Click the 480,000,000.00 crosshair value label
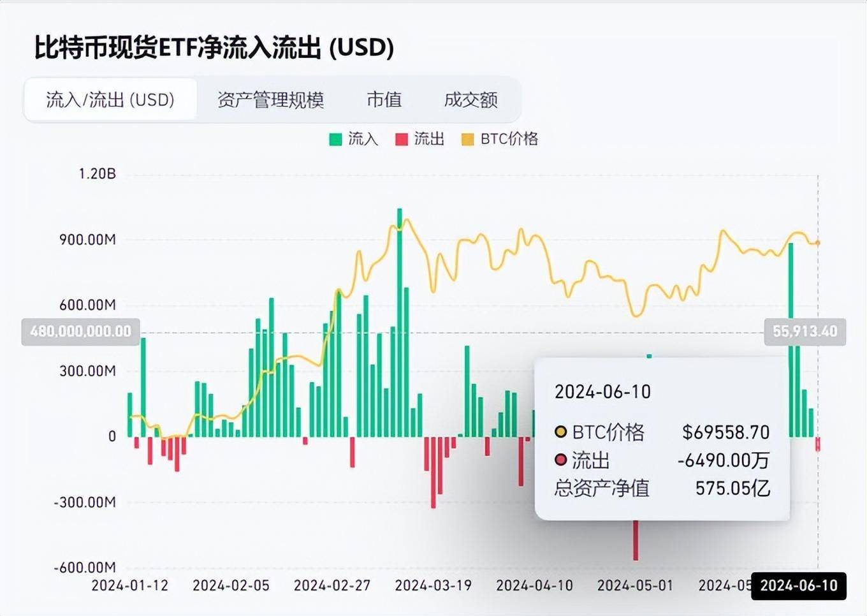Screen dimensions: 867x616 pos(80,332)
